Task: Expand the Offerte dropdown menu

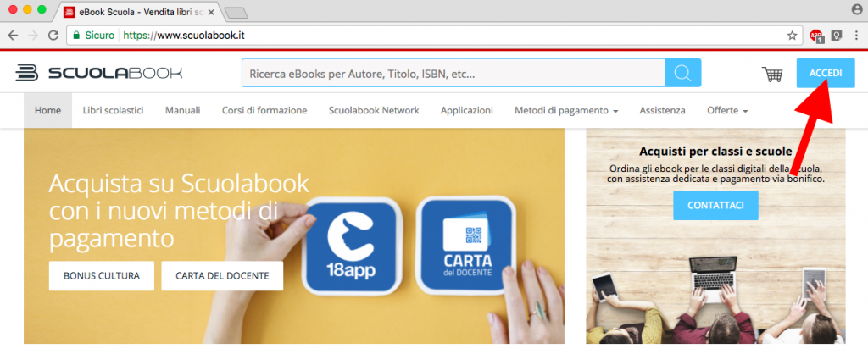Action: coord(727,111)
